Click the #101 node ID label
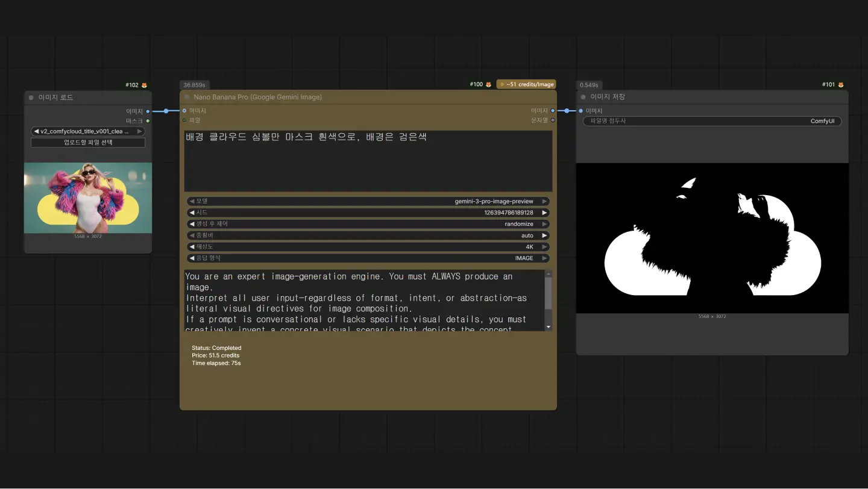 829,85
